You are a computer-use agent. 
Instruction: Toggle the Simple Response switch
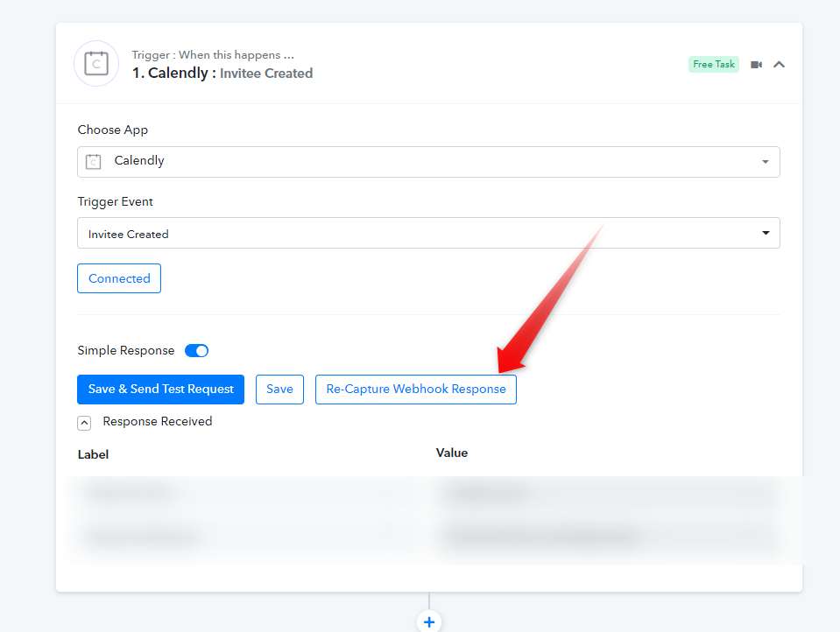196,351
